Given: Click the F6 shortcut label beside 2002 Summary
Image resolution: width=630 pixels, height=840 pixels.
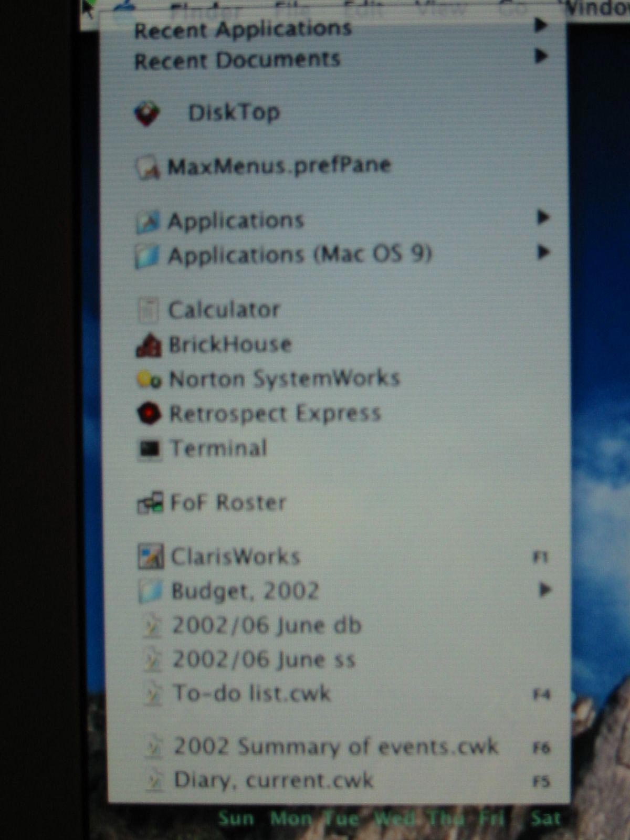Looking at the screenshot, I should [x=541, y=748].
